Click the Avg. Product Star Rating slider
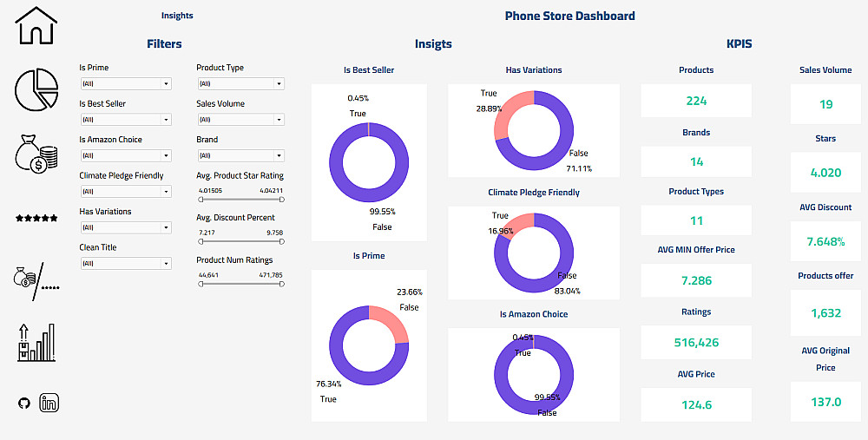This screenshot has height=440, width=868. [x=241, y=200]
